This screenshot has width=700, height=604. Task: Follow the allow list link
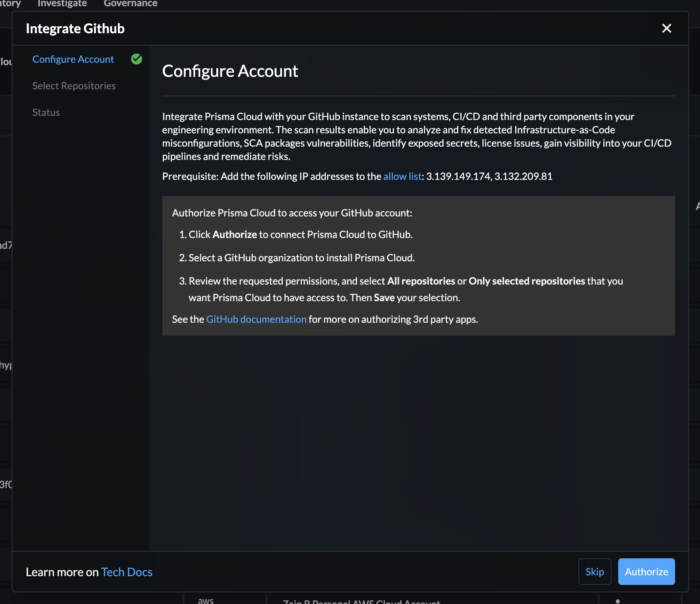pyautogui.click(x=402, y=177)
